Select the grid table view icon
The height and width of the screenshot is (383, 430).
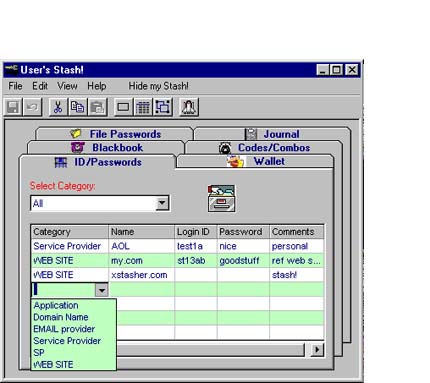point(143,107)
